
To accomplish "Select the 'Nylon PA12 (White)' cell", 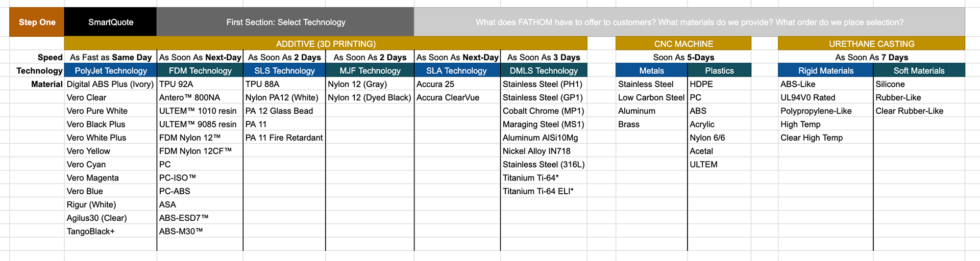I will pyautogui.click(x=284, y=97).
